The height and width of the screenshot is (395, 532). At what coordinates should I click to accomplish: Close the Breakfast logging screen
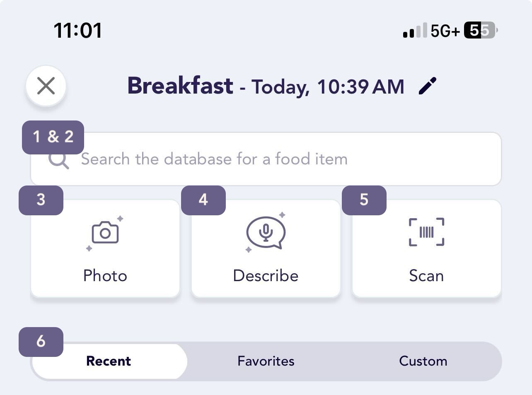pyautogui.click(x=46, y=86)
